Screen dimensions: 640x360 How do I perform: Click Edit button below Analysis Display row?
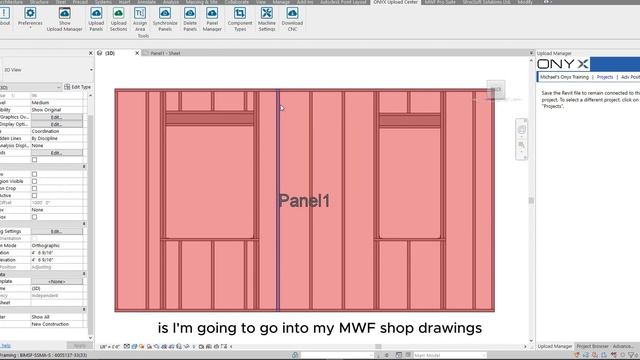pyautogui.click(x=56, y=153)
